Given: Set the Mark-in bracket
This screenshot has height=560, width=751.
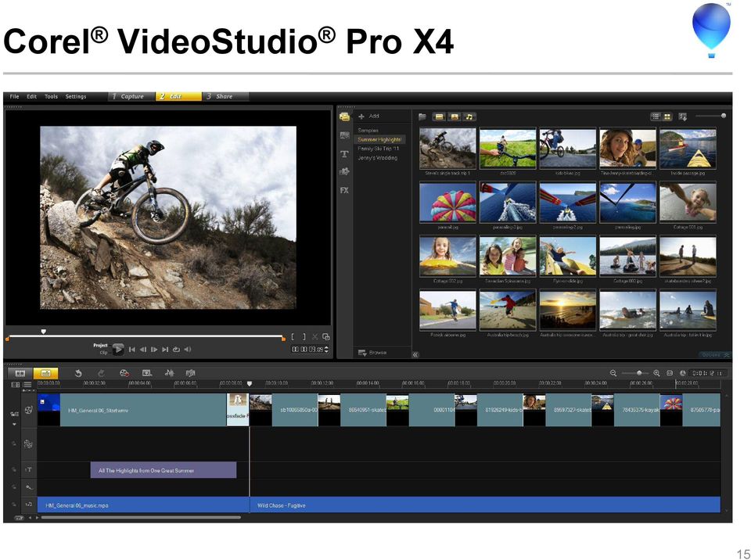Looking at the screenshot, I should click(x=293, y=337).
